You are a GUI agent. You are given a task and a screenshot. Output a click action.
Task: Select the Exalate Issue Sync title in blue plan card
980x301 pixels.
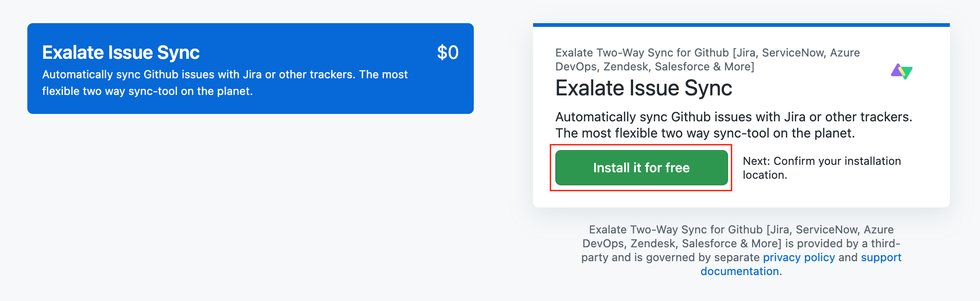click(121, 53)
